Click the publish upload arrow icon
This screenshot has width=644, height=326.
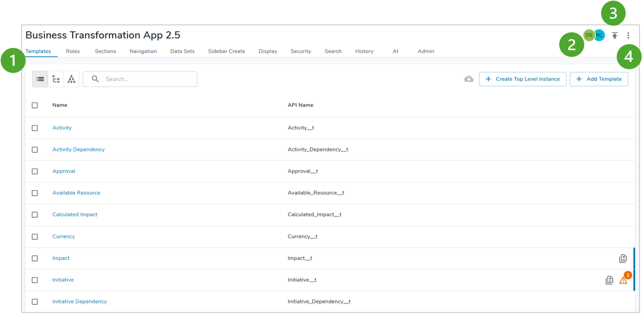click(614, 35)
